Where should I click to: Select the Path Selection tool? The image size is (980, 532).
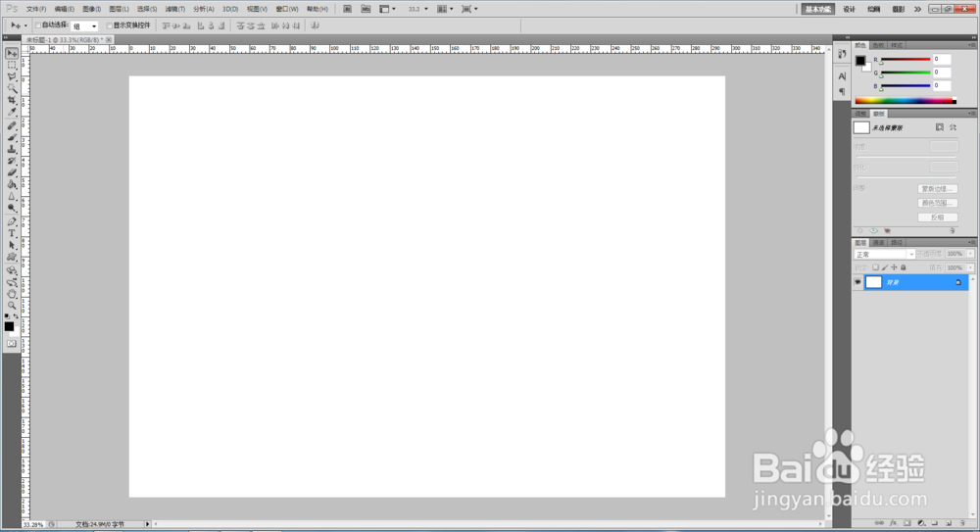[x=11, y=246]
